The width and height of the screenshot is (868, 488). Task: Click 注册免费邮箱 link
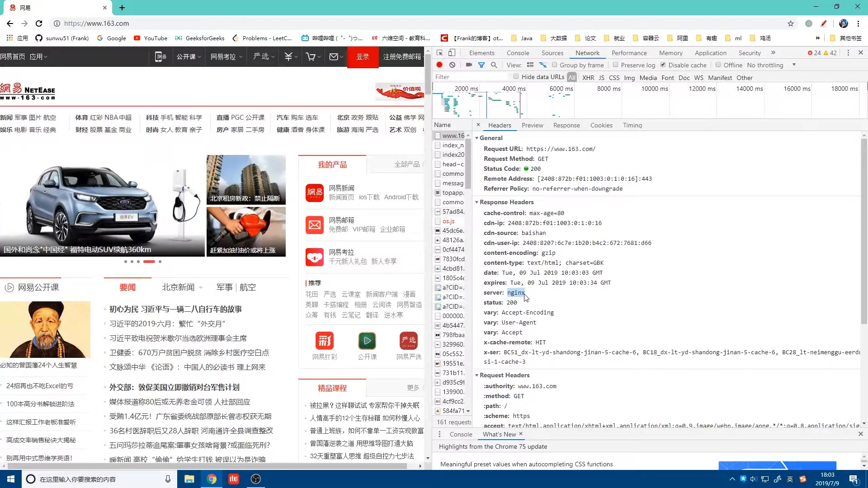[401, 57]
